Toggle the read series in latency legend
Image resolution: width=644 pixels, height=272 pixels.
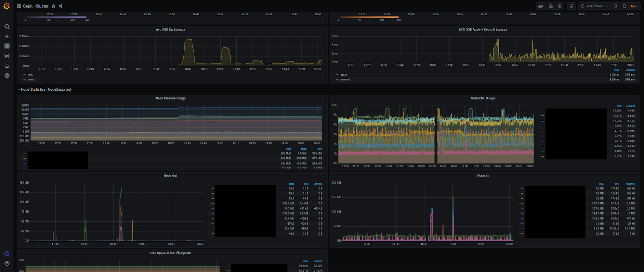tap(31, 74)
